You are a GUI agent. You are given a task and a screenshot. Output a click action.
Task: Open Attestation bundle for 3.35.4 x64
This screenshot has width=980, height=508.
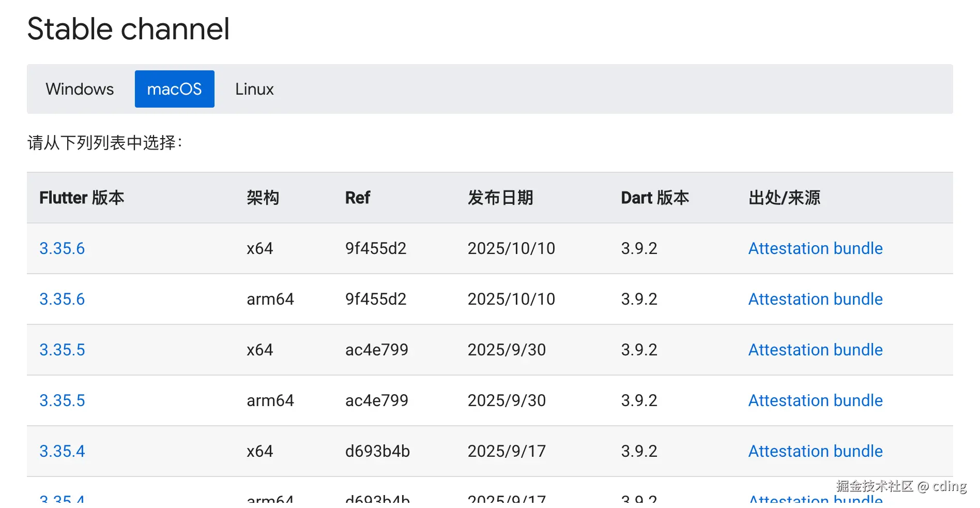coord(815,451)
